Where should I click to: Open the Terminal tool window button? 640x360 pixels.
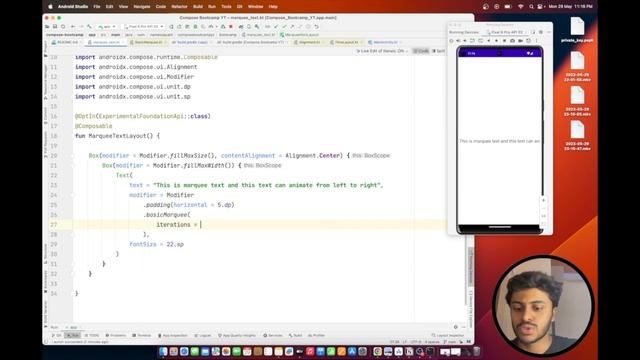(x=142, y=336)
